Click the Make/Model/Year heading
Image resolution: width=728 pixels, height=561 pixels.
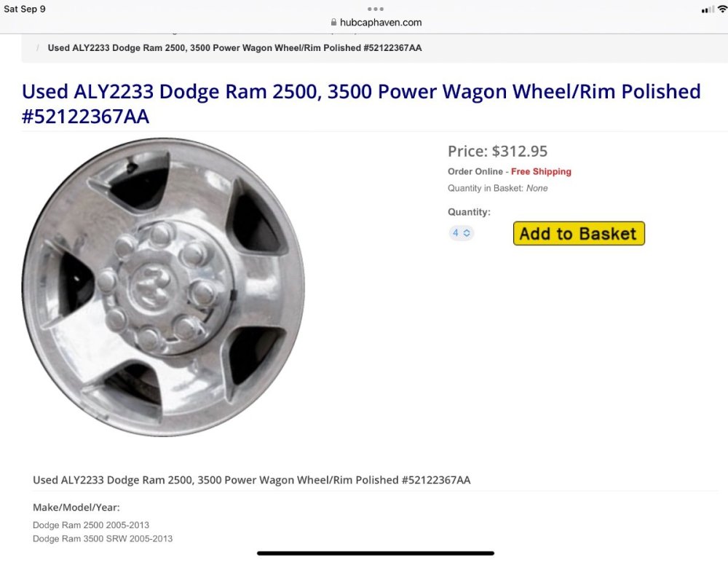click(76, 508)
